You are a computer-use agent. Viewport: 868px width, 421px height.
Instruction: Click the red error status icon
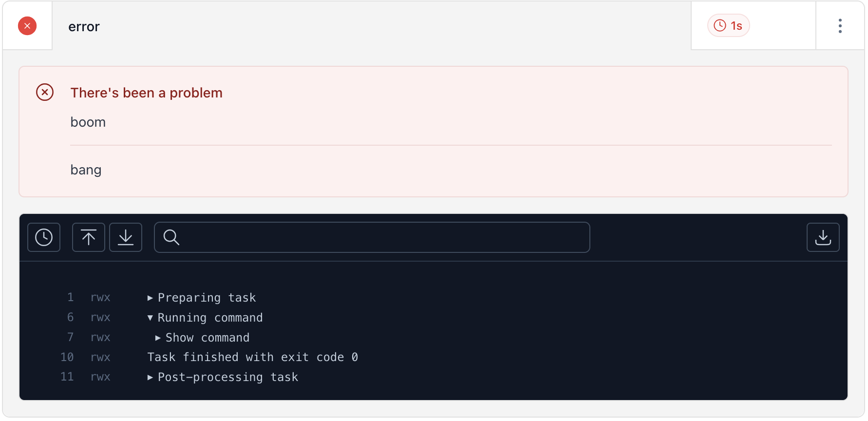(x=27, y=26)
